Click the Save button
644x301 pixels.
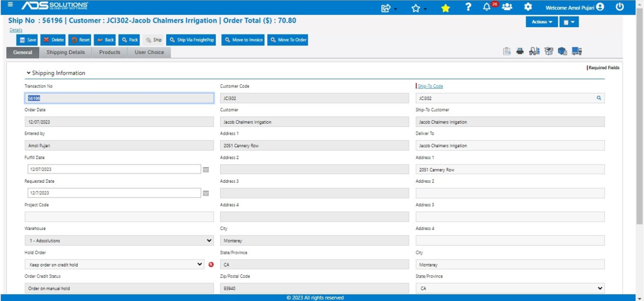[x=28, y=40]
